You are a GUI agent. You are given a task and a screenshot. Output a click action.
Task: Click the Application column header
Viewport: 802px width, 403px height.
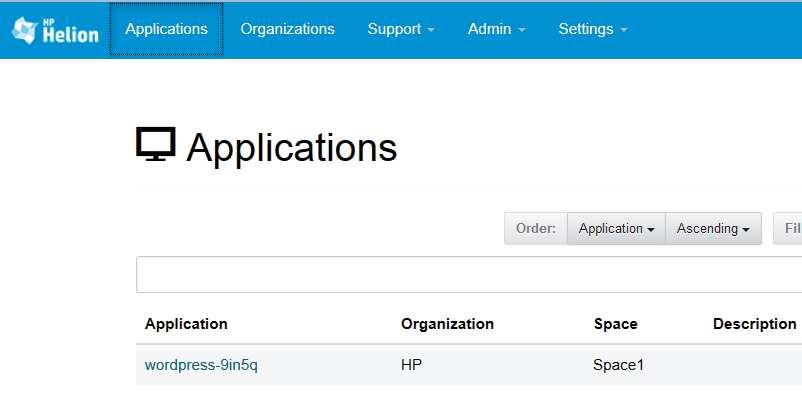pyautogui.click(x=186, y=324)
